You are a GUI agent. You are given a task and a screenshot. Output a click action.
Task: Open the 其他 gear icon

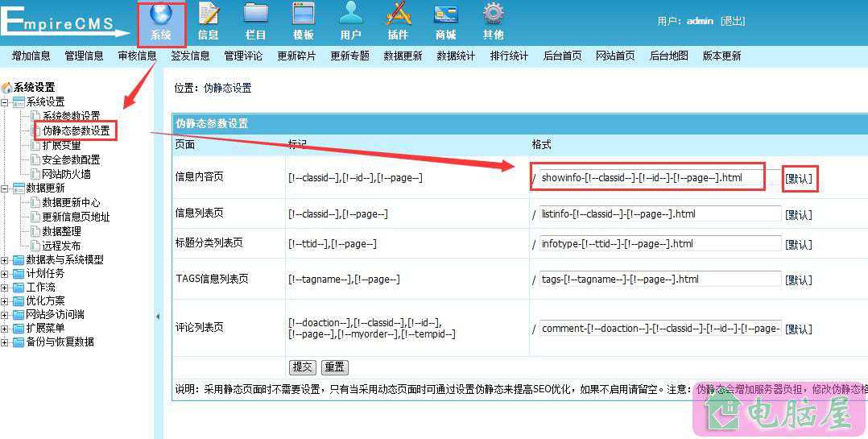(x=494, y=14)
